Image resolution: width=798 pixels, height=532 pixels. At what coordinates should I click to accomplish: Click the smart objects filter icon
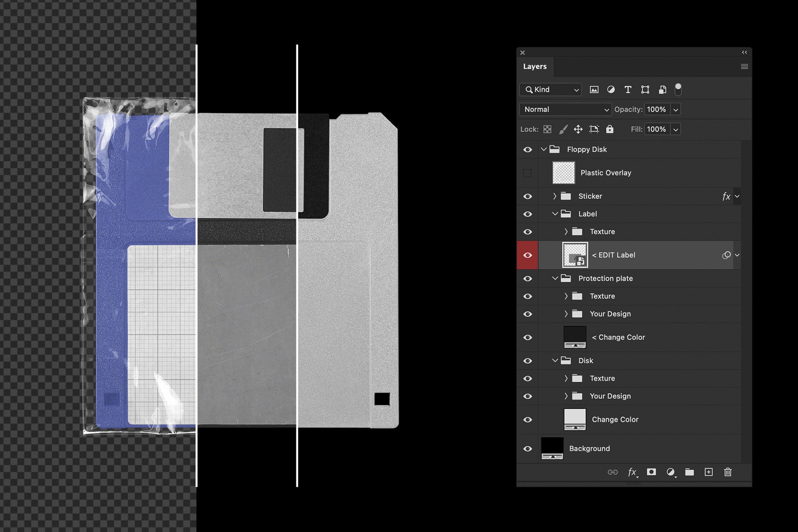click(x=662, y=89)
